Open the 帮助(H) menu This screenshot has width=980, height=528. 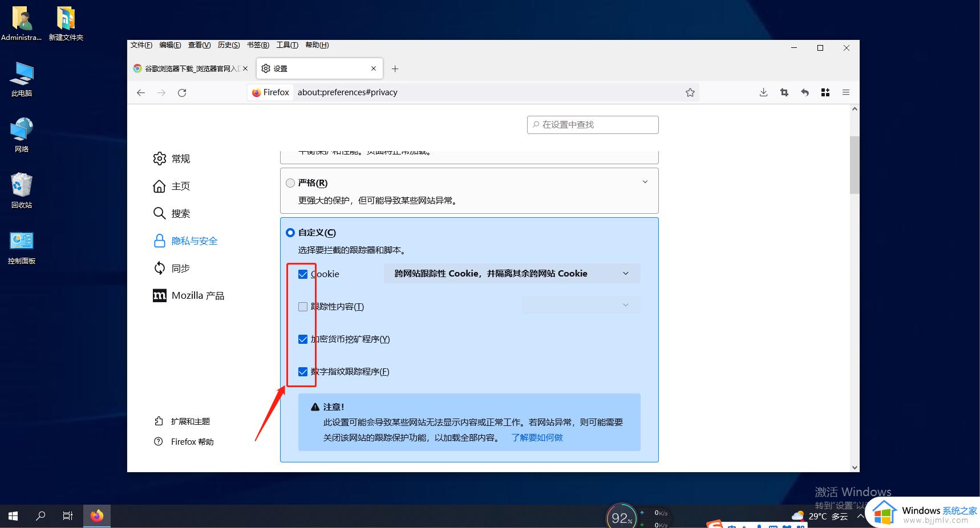(317, 45)
